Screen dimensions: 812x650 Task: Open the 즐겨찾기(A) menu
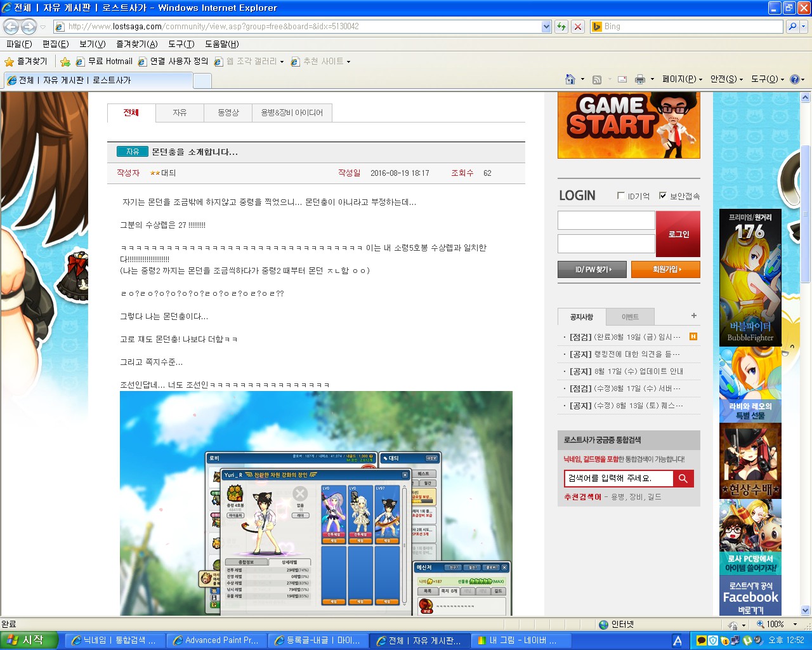[136, 44]
